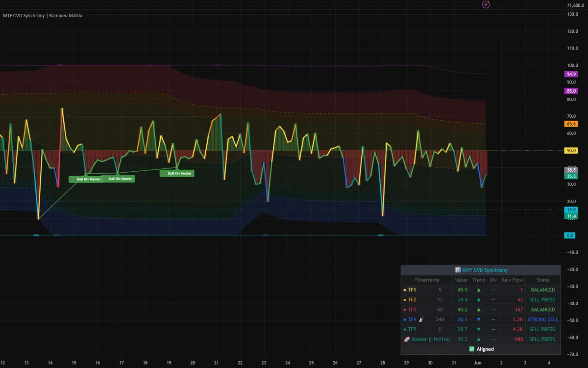Click the purple lightning bolt icon

[486, 5]
